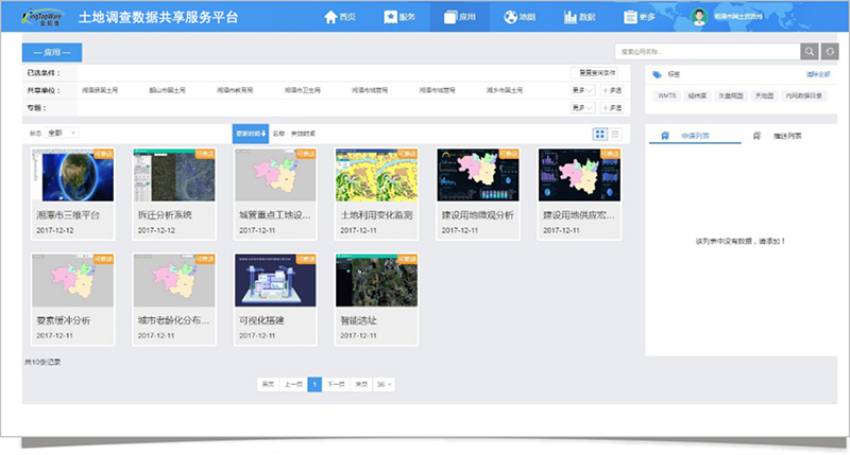The height and width of the screenshot is (455, 850).
Task: Click the refresh icon beside search
Action: click(x=830, y=52)
